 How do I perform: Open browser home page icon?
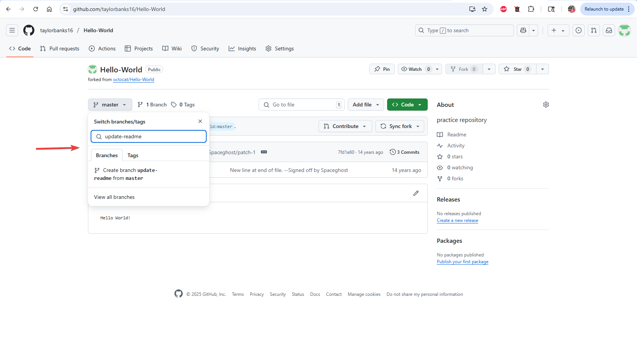[x=49, y=9]
